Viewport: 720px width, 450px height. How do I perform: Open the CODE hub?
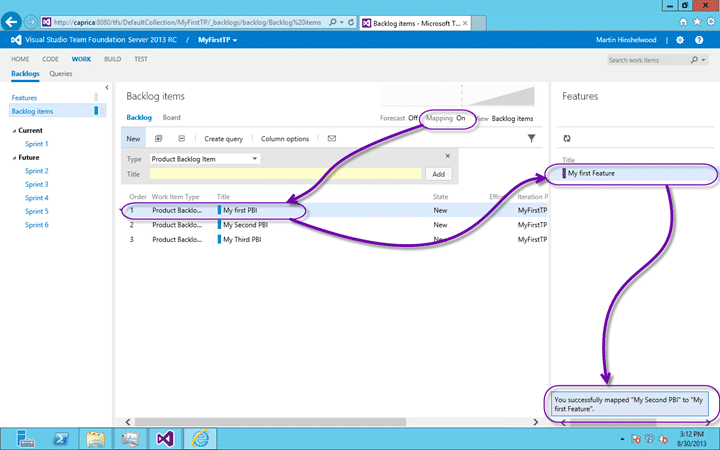(x=51, y=59)
